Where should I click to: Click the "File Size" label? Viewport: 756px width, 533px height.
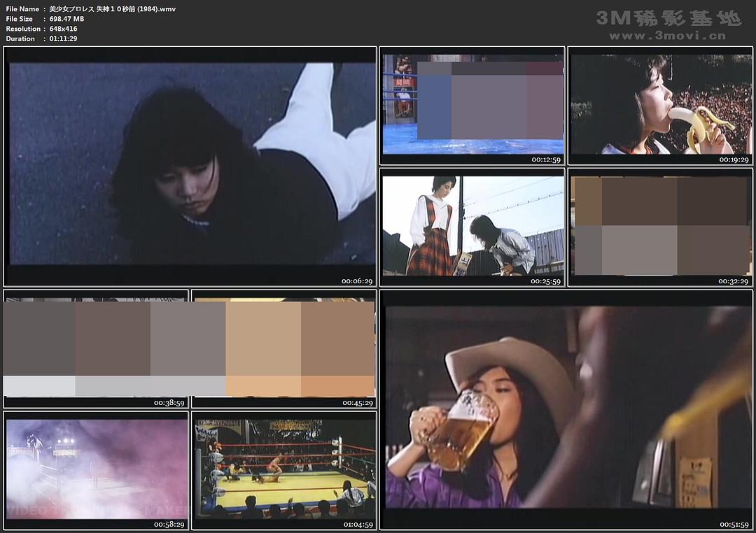click(x=20, y=19)
